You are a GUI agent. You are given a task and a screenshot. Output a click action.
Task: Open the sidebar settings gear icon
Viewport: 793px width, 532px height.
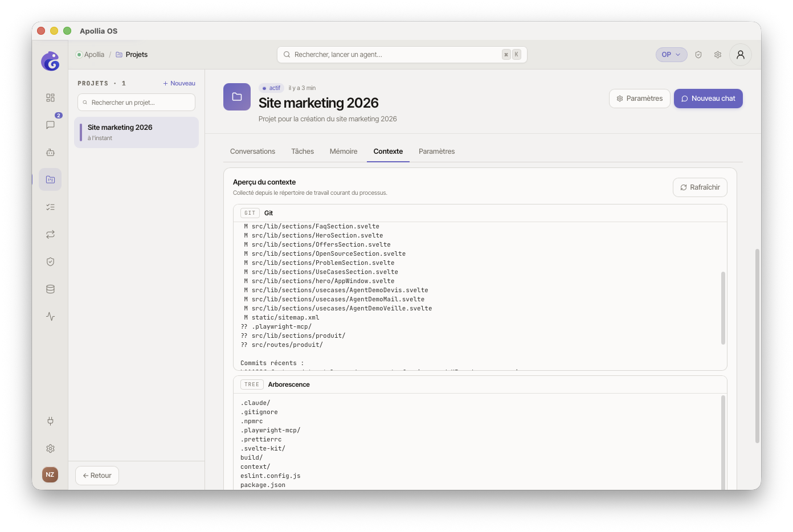(50, 448)
